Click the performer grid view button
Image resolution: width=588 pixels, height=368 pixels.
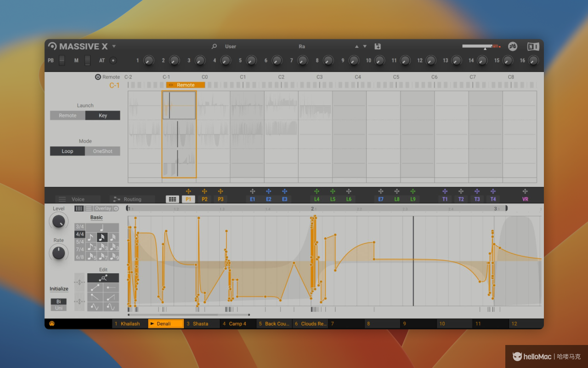[x=173, y=199]
